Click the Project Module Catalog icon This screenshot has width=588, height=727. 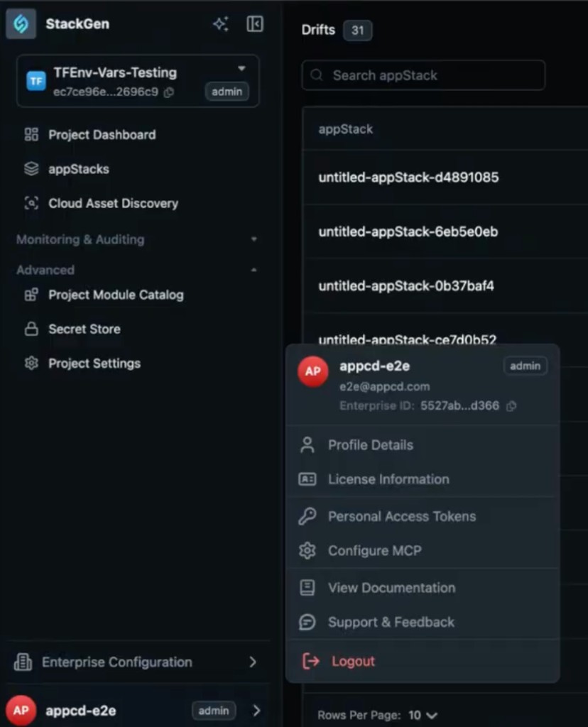(31, 295)
